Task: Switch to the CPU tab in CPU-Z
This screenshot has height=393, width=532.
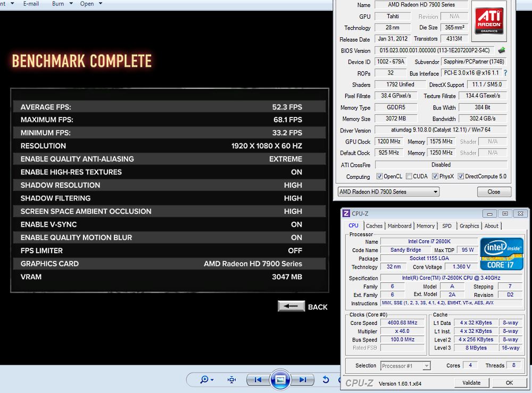Action: [354, 225]
